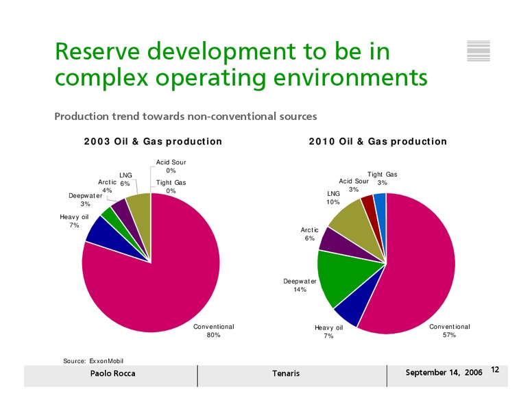This screenshot has height=411, width=532.
Task: Click the date 'September 14, 2006' in footer
Action: click(x=444, y=373)
